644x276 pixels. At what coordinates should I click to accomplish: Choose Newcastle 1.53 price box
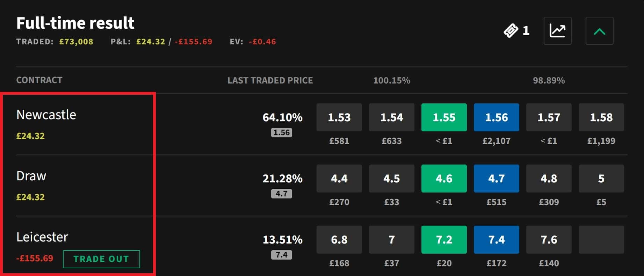tap(339, 117)
